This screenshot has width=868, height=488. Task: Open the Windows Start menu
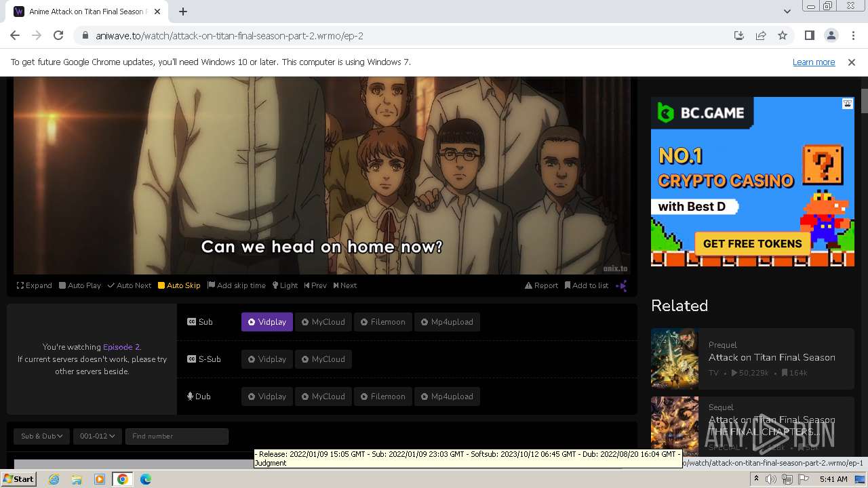19,479
